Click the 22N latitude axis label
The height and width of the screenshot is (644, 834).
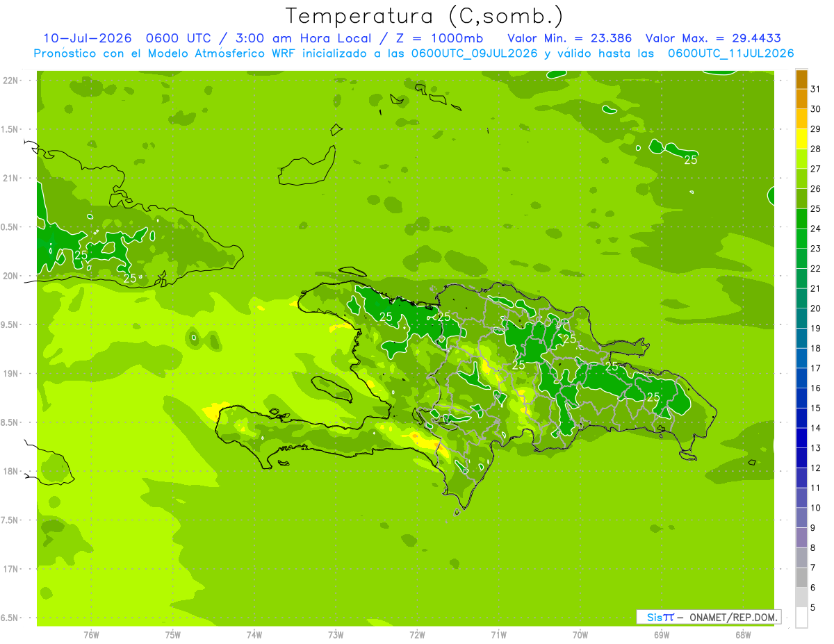(12, 81)
